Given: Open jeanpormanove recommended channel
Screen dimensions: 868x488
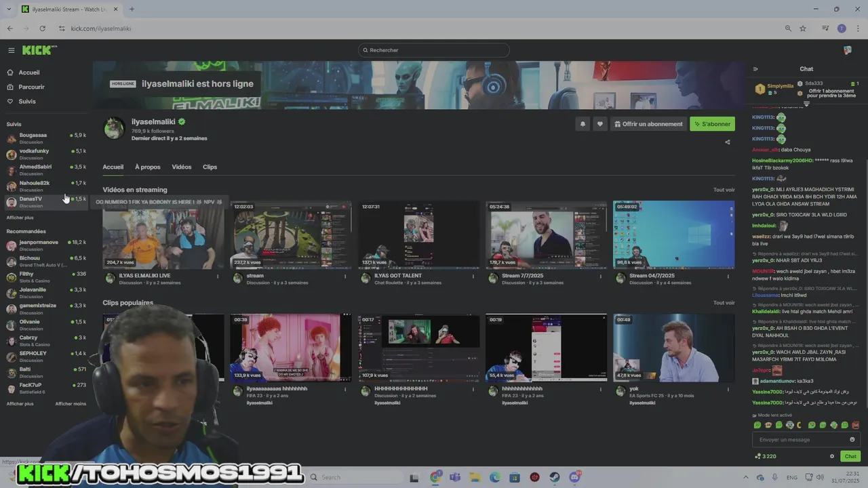Looking at the screenshot, I should tap(46, 245).
